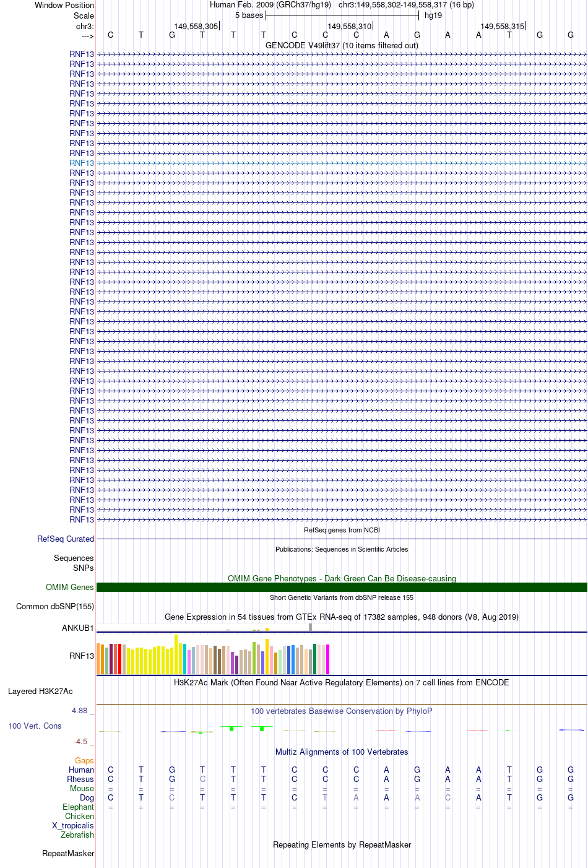Click the tallest yellow bar in RNF13 expression chart
Image resolution: width=588 pixels, height=868 pixels.
(176, 654)
